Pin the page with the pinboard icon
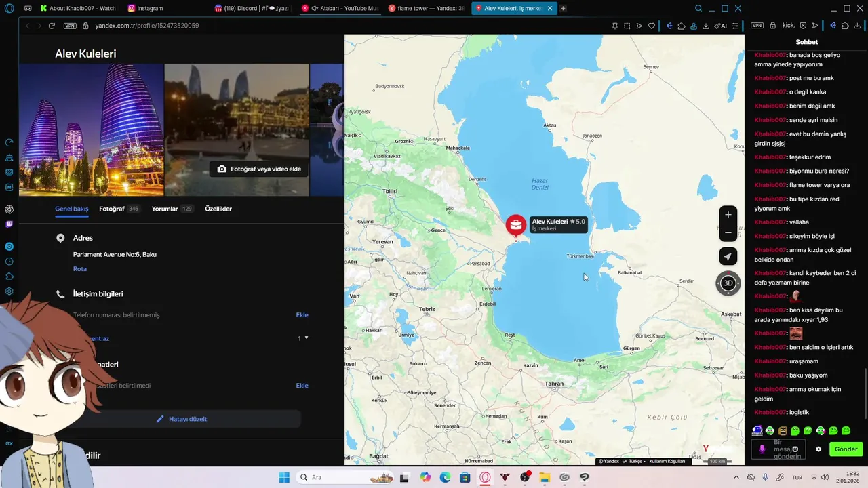 coord(615,26)
